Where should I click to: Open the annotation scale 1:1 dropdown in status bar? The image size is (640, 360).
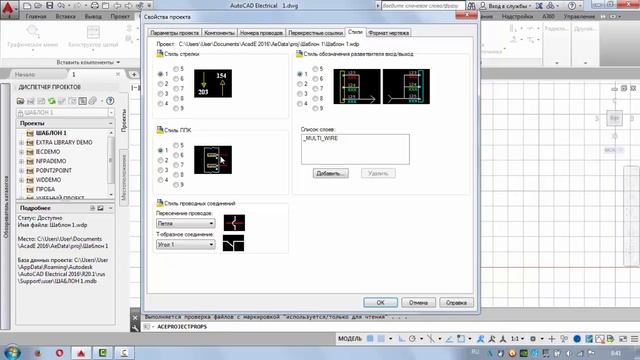[x=517, y=339]
